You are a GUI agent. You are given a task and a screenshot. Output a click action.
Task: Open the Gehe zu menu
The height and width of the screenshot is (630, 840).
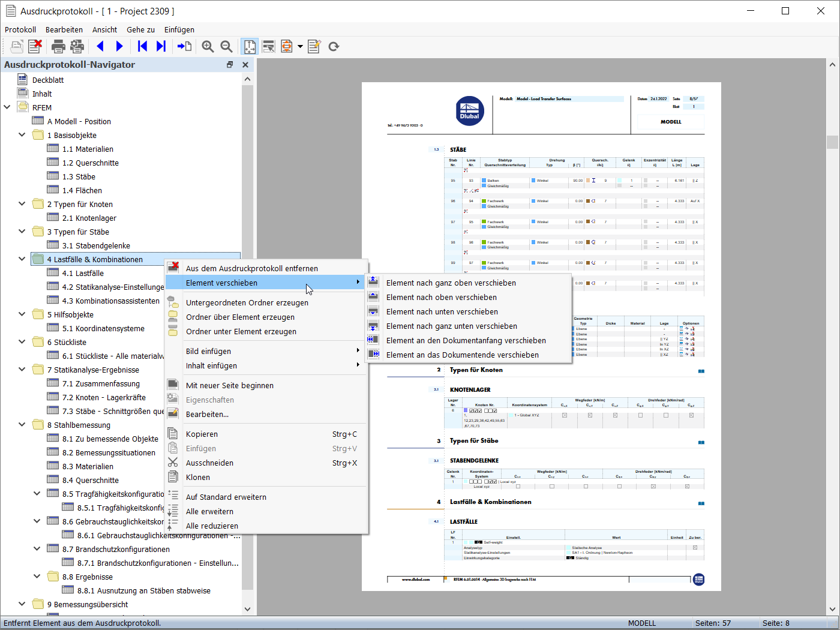[x=140, y=29]
